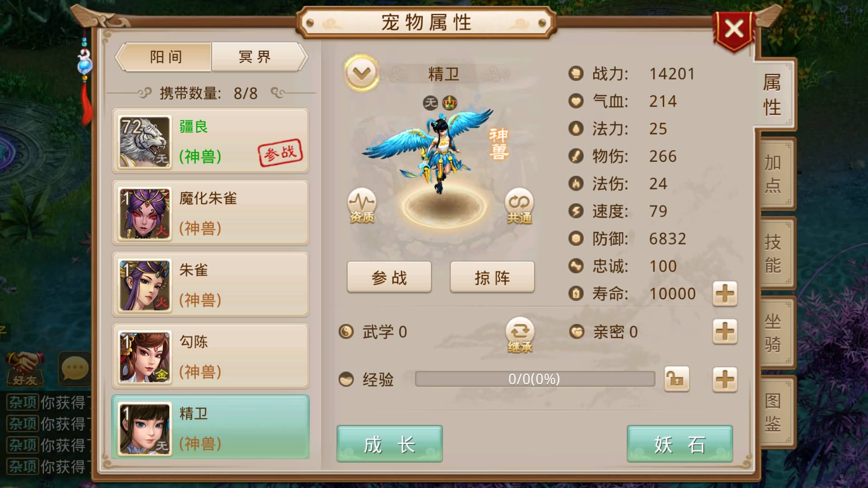The image size is (868, 488).
Task: Toggle the experience lock icon
Action: (x=676, y=379)
